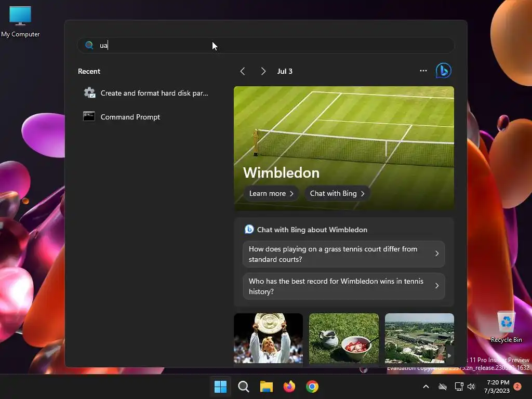Click the disk management gear icon in Recent
532x399 pixels.
(89, 92)
